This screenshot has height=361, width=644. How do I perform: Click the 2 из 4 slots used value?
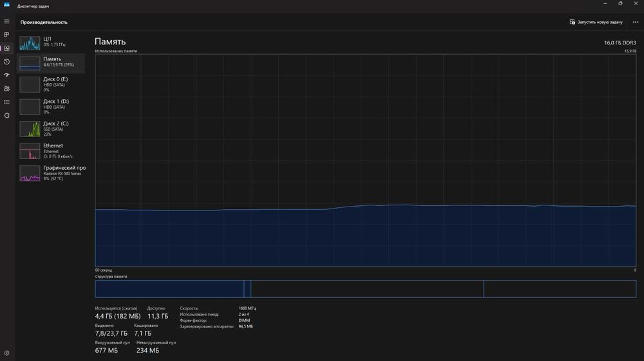click(243, 314)
